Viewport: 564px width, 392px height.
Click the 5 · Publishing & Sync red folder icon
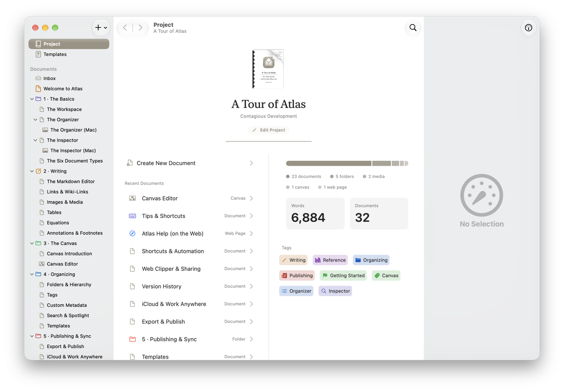click(38, 336)
